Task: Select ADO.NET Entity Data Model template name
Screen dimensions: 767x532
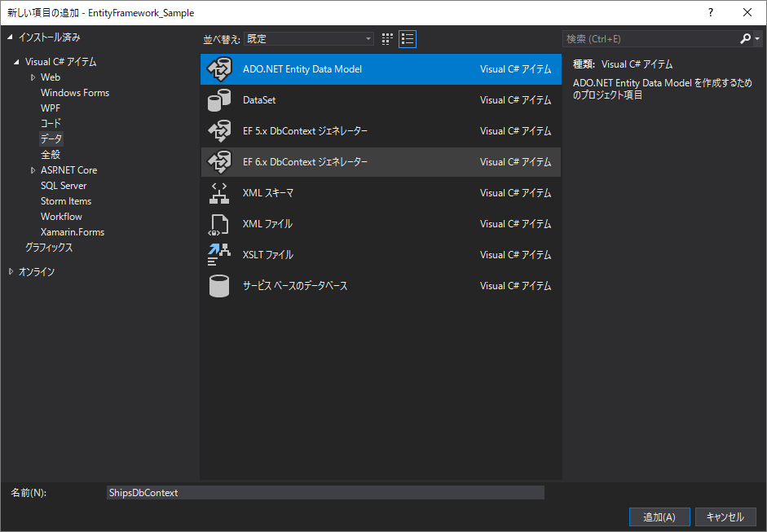Action: pos(302,69)
